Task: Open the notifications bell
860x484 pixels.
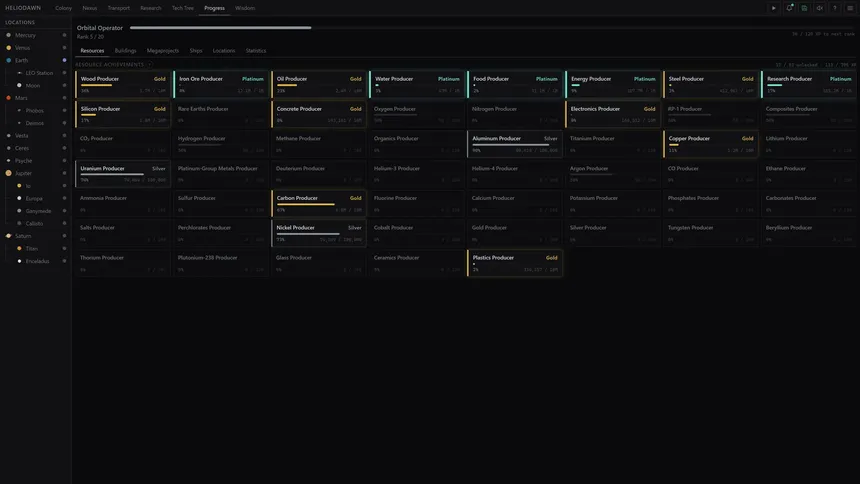Action: (789, 8)
